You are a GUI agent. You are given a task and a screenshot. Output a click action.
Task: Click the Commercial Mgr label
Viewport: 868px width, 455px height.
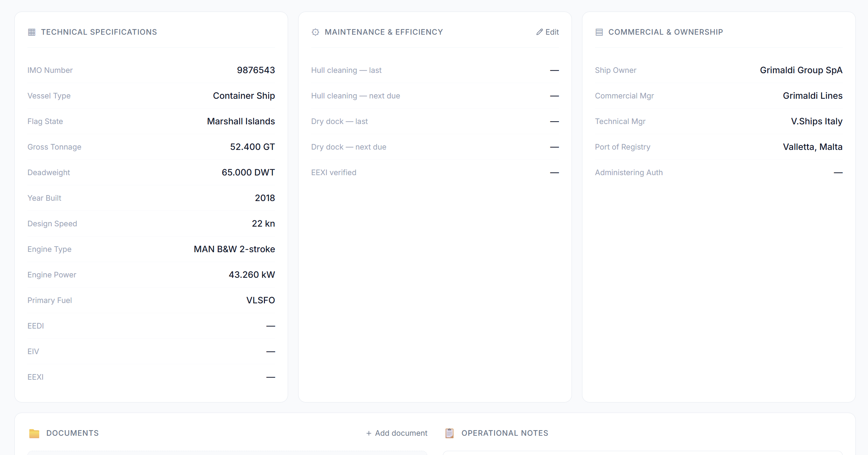click(624, 96)
